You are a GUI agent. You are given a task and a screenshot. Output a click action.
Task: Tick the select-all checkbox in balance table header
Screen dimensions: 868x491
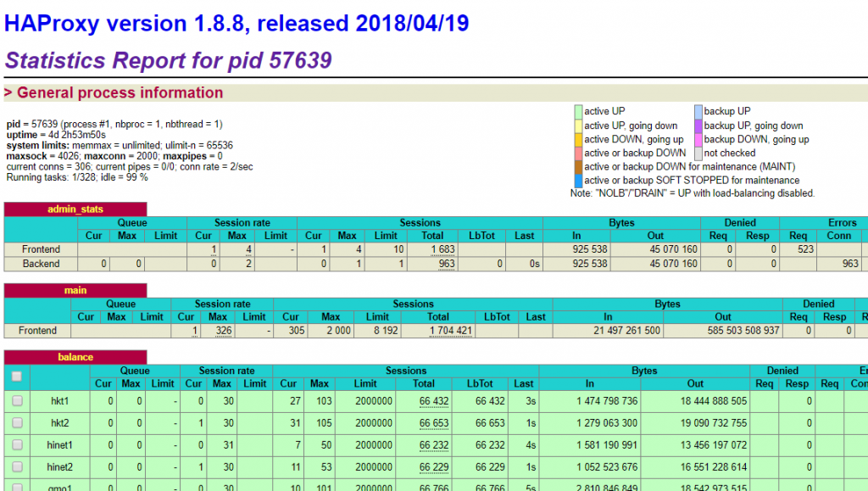click(x=17, y=377)
